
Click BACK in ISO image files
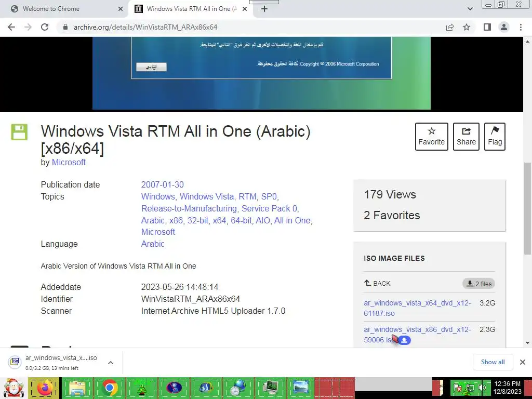(377, 283)
